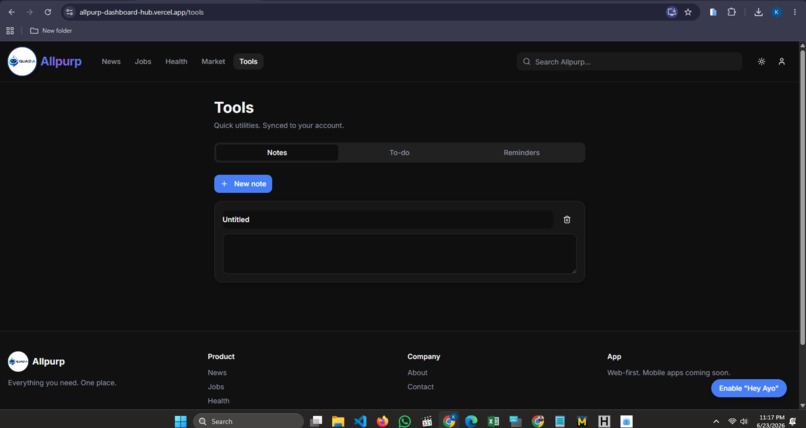Click the install app icon in address bar
The width and height of the screenshot is (806, 428).
pos(671,12)
